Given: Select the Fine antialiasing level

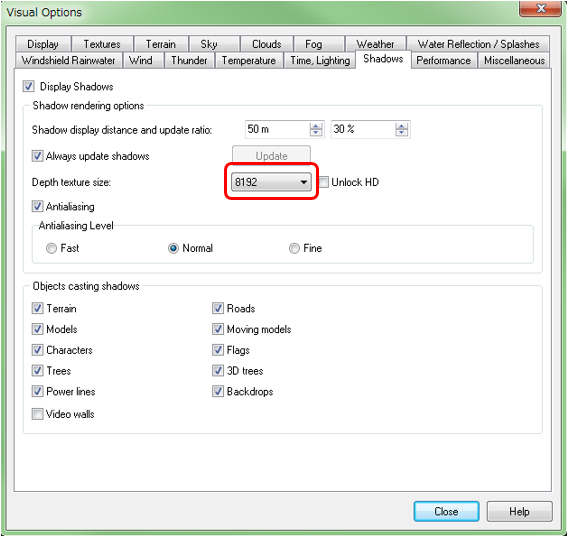Looking at the screenshot, I should click(x=294, y=248).
